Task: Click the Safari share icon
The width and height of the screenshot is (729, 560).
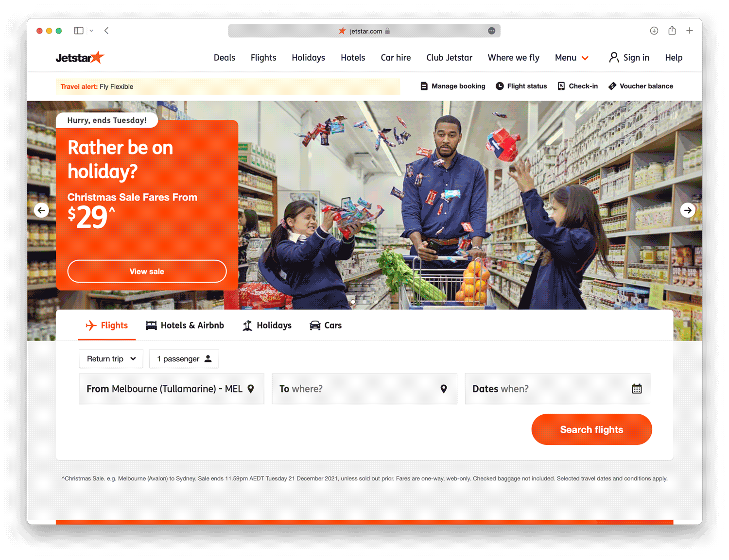Action: click(x=672, y=30)
